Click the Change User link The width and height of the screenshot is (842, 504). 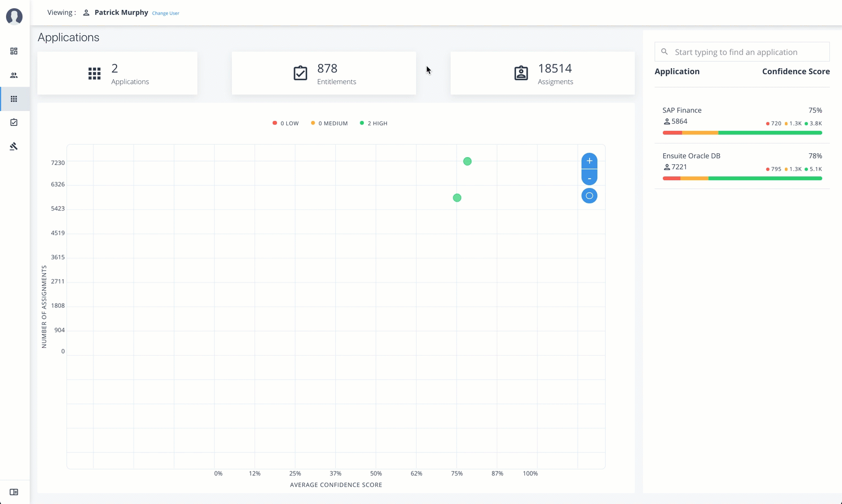pyautogui.click(x=165, y=13)
